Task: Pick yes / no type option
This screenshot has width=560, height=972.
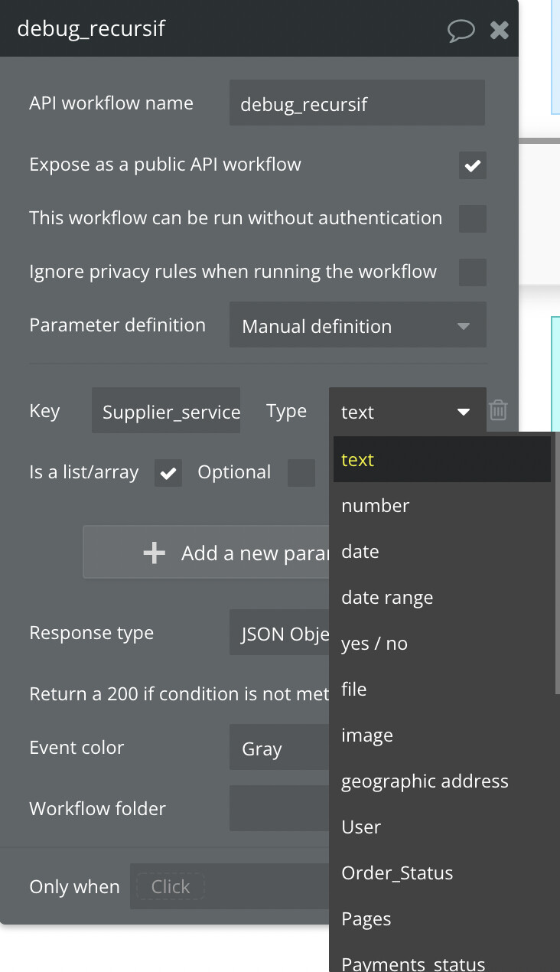Action: (374, 644)
